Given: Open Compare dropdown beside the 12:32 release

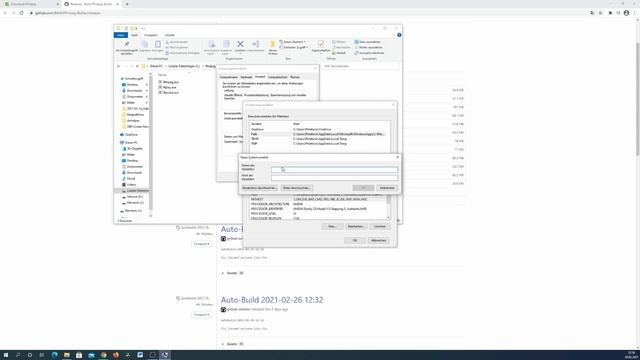Looking at the screenshot, I should coord(202,315).
